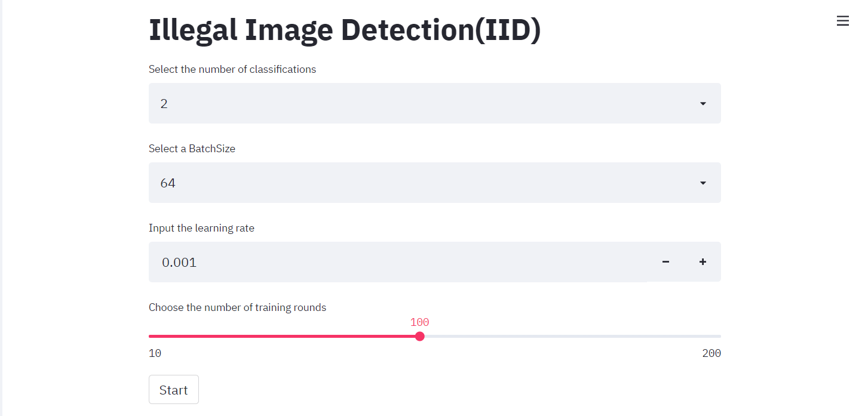This screenshot has height=416, width=868.
Task: Click the "Select a BatchSize" label
Action: pyautogui.click(x=192, y=149)
